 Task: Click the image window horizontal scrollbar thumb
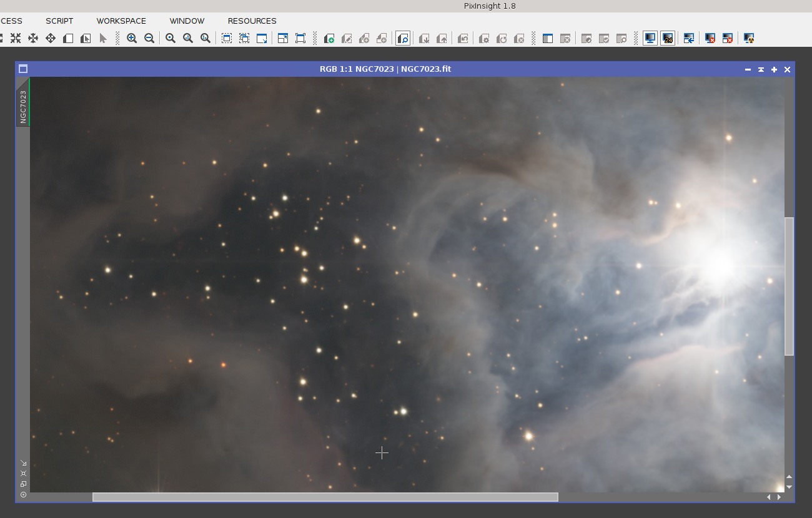[x=325, y=497]
